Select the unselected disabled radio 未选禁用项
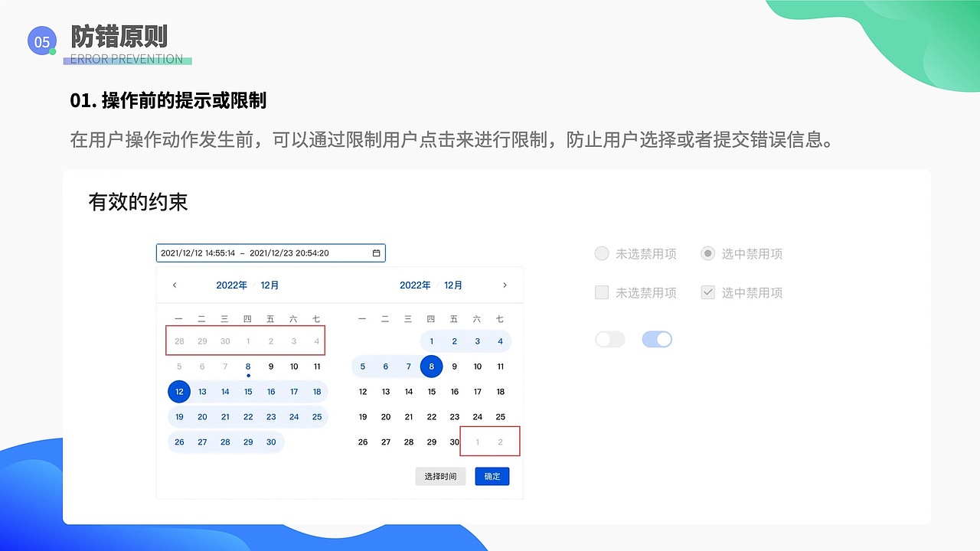 (602, 253)
